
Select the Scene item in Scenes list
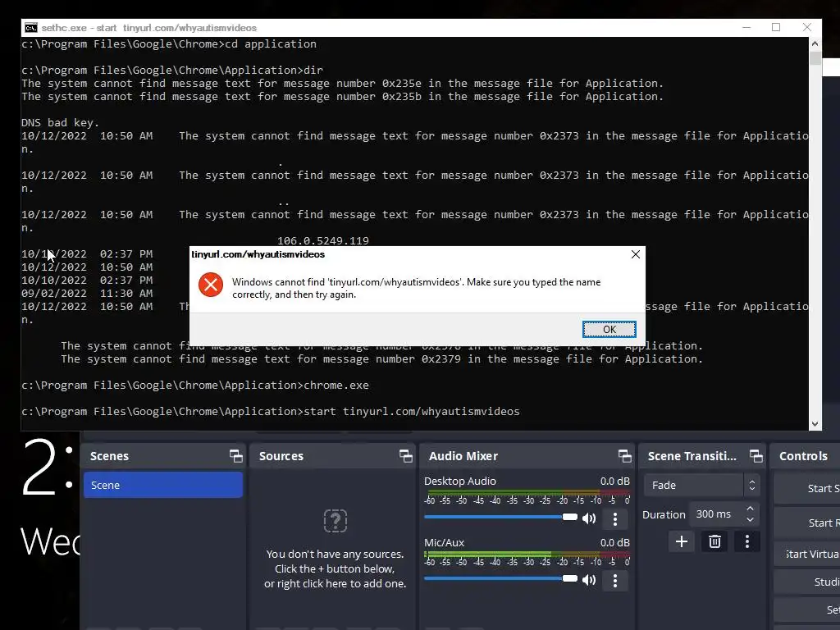(x=163, y=485)
